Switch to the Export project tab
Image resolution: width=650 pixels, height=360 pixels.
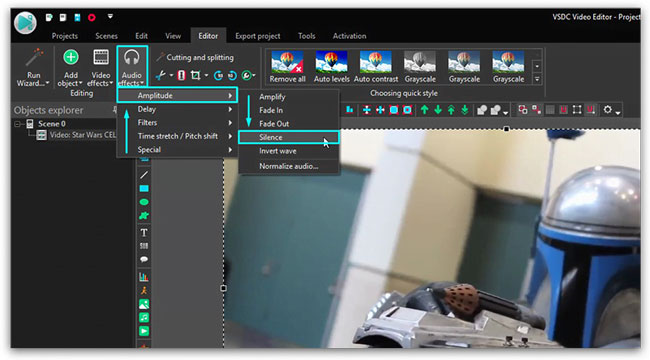[x=257, y=36]
